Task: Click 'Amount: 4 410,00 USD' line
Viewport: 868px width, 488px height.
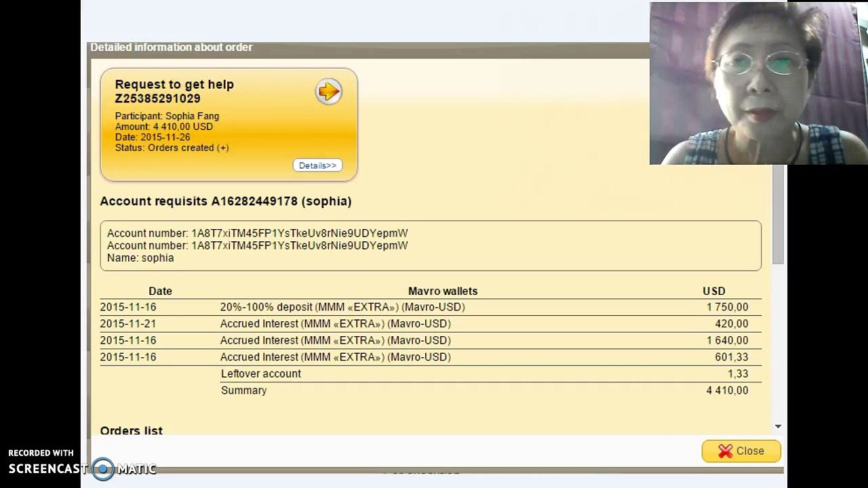Action: pyautogui.click(x=163, y=127)
